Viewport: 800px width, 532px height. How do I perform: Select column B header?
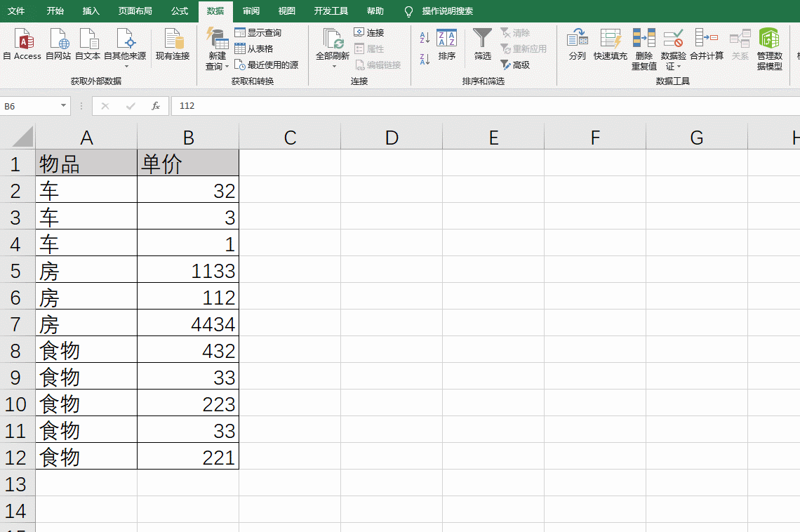tap(188, 137)
